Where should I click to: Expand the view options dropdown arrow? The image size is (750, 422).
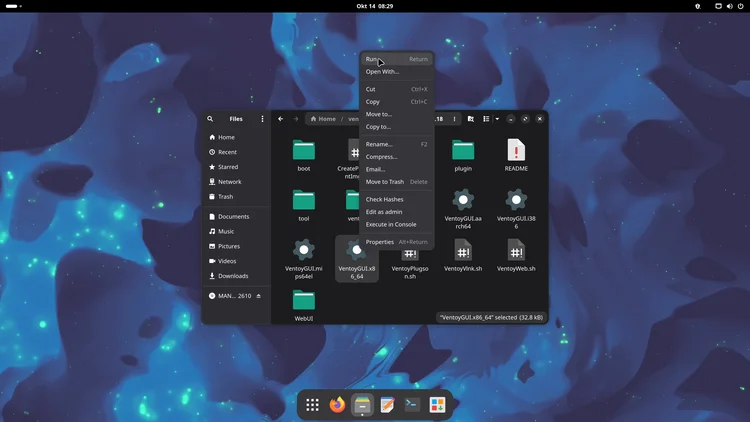pos(497,119)
